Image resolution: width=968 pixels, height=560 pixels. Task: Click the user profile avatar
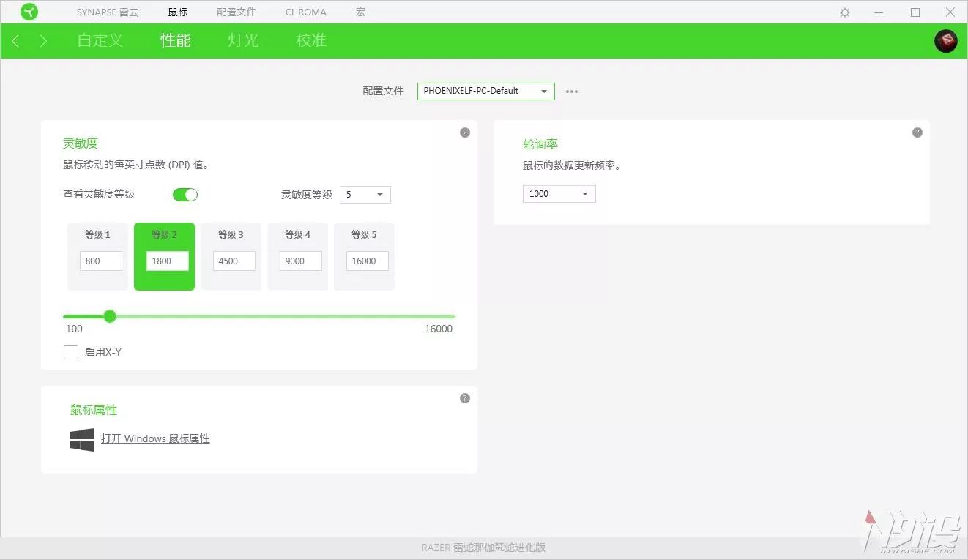945,41
